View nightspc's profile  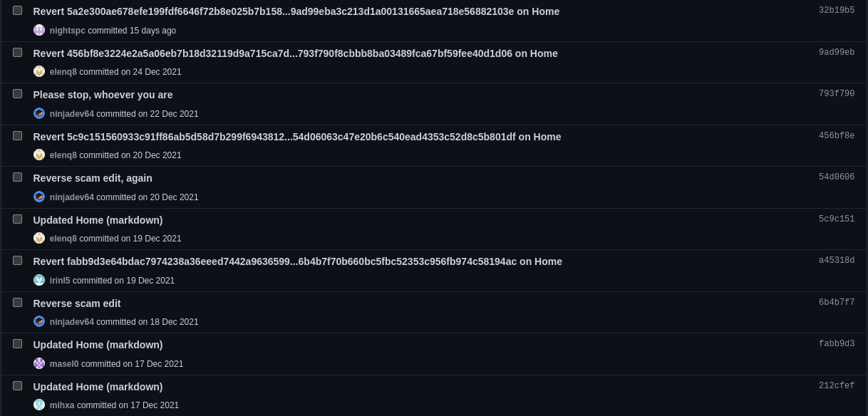pos(67,30)
